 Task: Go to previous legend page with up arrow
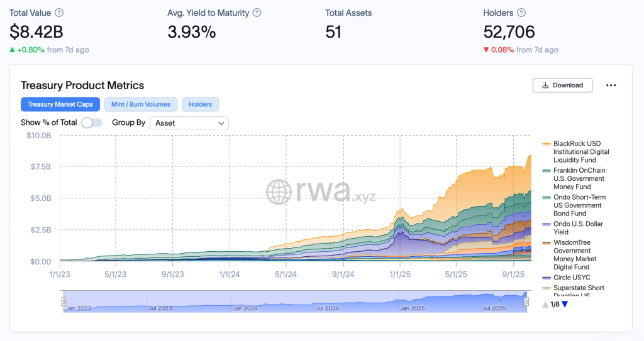tap(545, 305)
